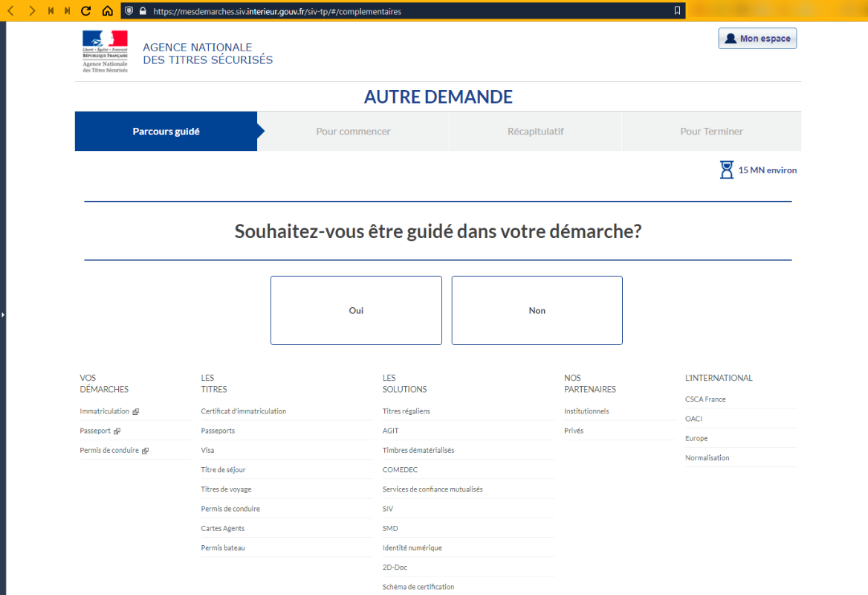This screenshot has width=868, height=595.
Task: Go to browser home page icon
Action: (107, 11)
